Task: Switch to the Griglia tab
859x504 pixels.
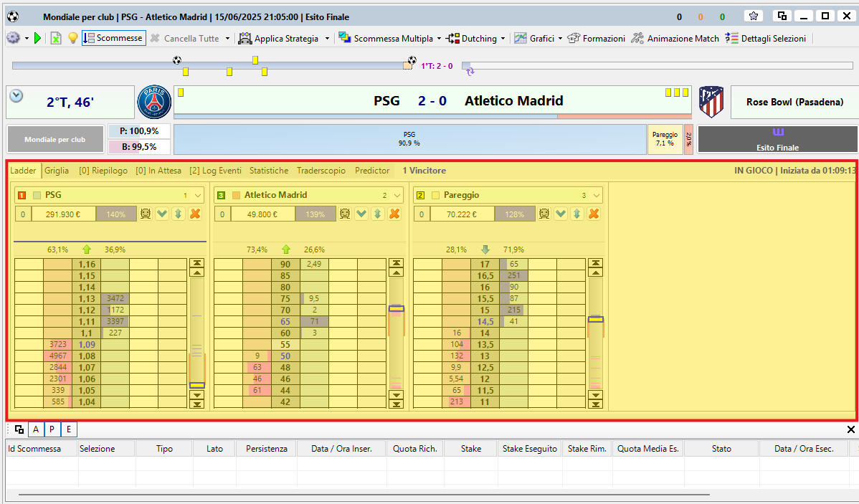Action: 57,171
